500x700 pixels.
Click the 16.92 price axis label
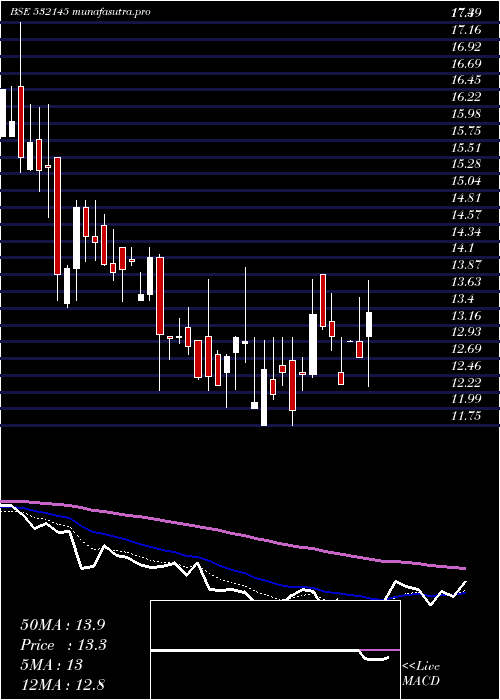(466, 47)
